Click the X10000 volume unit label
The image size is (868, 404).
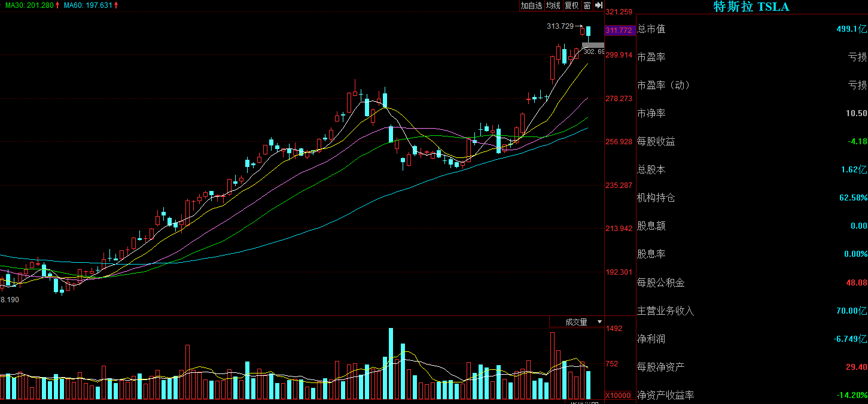point(618,396)
